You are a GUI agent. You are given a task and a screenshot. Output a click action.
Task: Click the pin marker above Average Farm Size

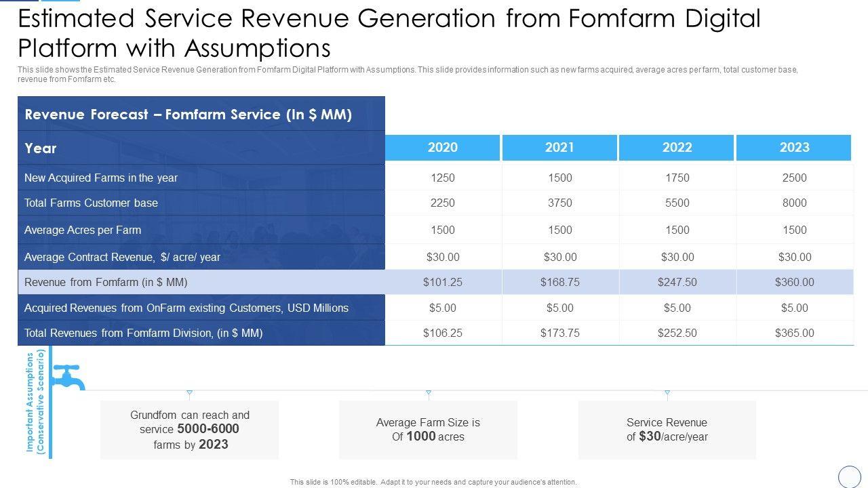point(428,393)
